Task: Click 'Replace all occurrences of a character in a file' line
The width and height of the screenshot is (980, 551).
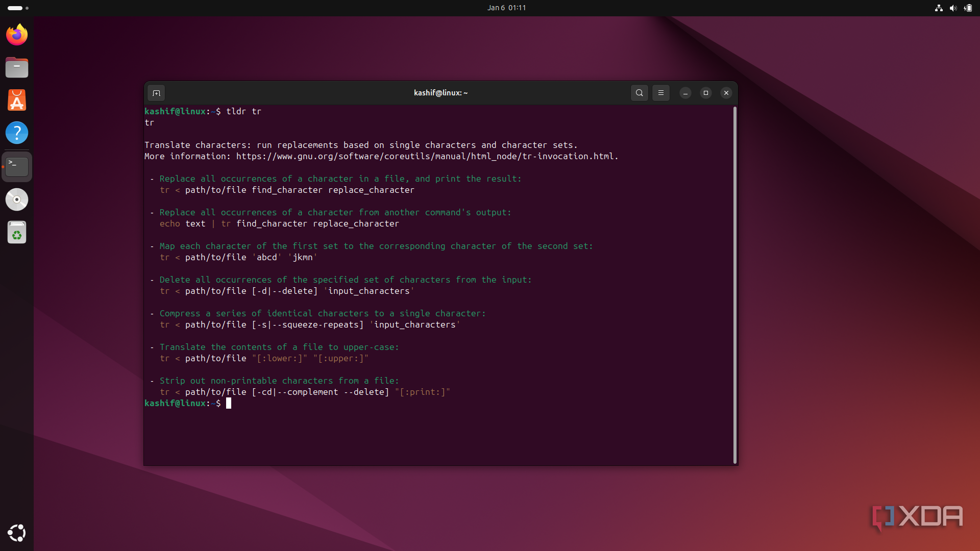Action: pyautogui.click(x=340, y=179)
